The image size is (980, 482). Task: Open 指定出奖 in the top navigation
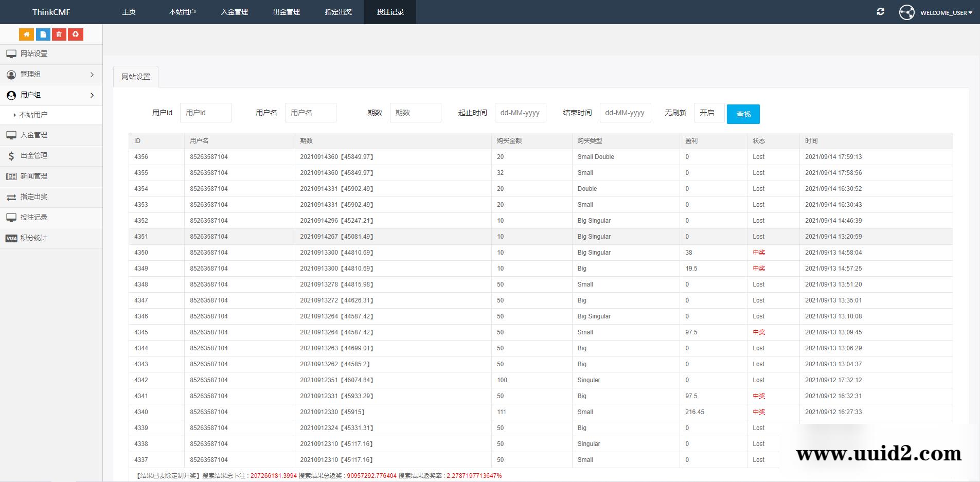(338, 12)
